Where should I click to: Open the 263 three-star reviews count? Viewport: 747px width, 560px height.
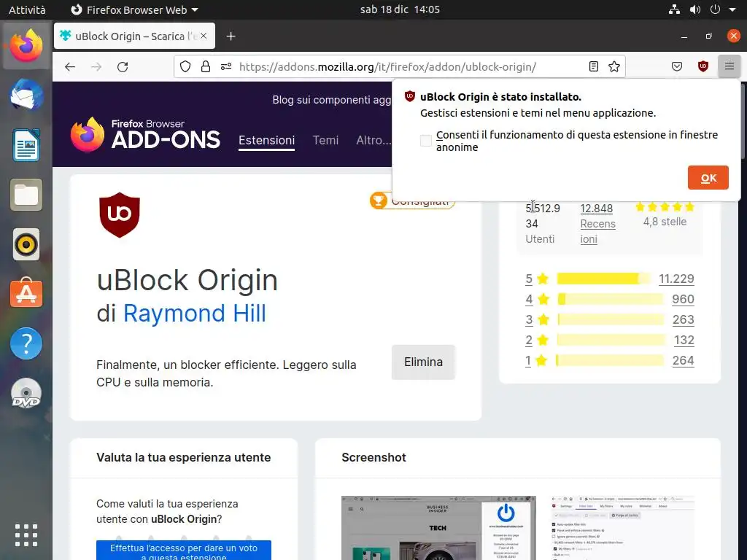683,319
